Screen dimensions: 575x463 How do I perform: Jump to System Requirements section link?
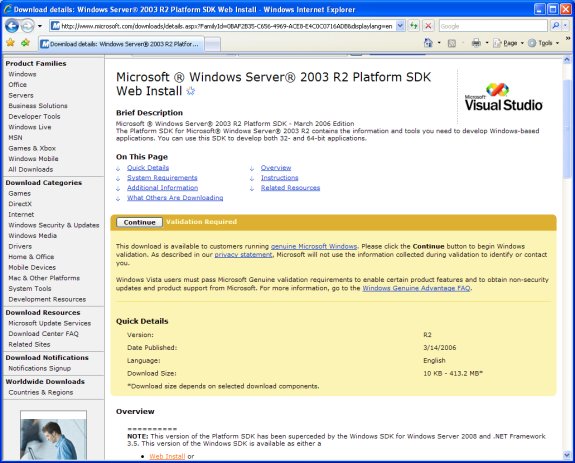pyautogui.click(x=162, y=177)
